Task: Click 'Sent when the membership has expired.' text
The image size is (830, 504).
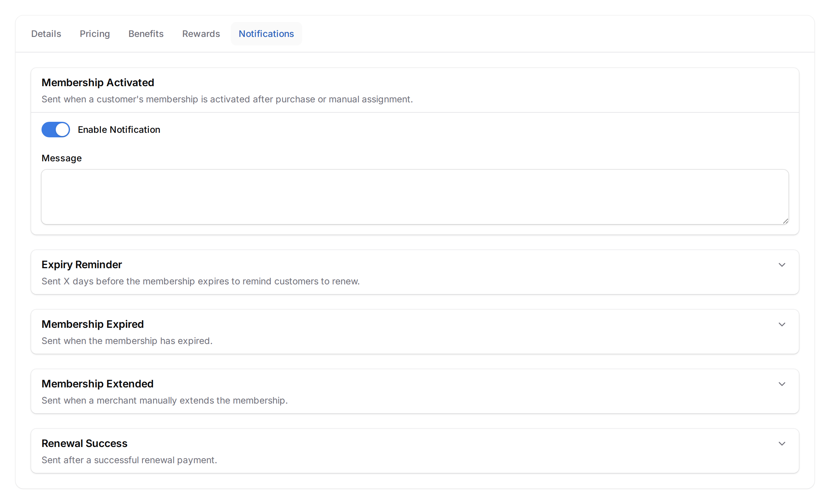Action: point(127,341)
